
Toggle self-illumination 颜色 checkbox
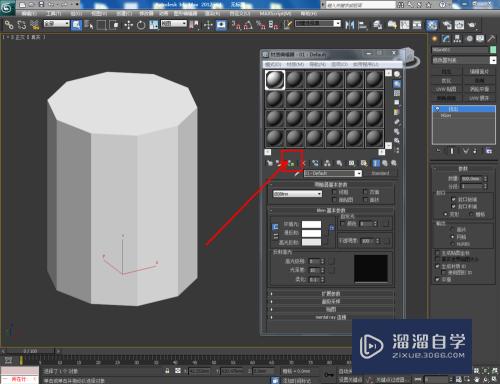tap(343, 224)
